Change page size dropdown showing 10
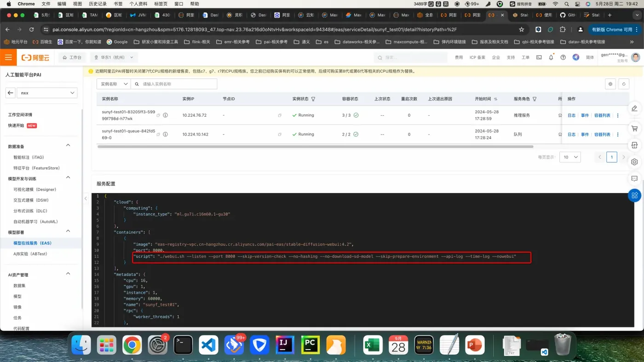 click(570, 157)
